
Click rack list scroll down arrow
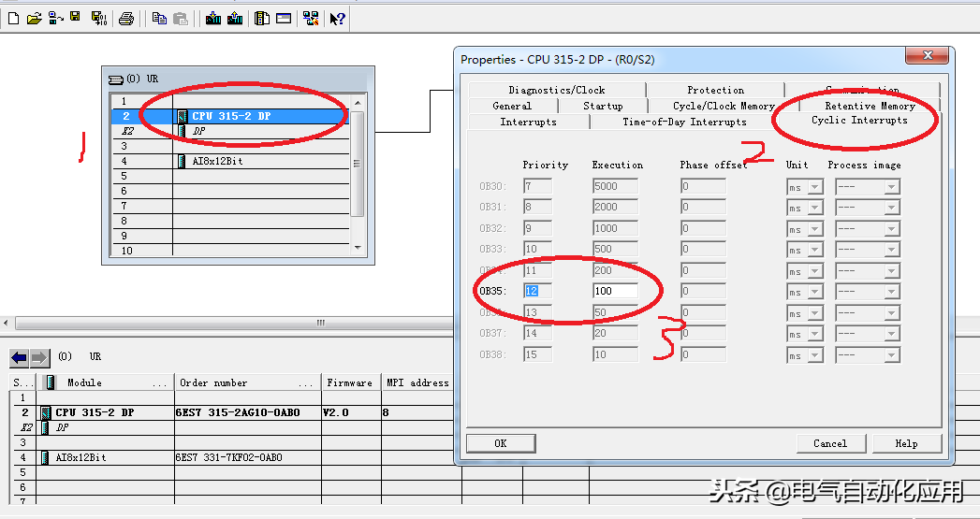pyautogui.click(x=358, y=248)
